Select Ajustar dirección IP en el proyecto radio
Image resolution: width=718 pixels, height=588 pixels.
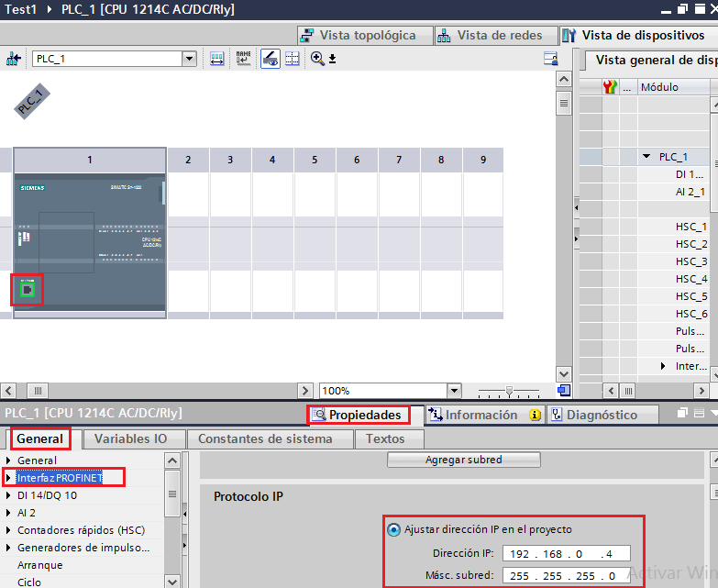[x=393, y=530]
